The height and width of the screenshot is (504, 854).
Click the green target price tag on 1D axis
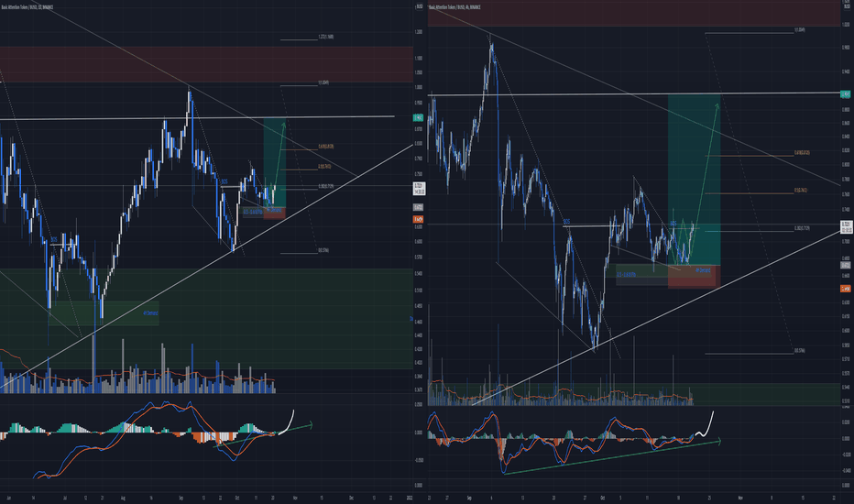[418, 117]
